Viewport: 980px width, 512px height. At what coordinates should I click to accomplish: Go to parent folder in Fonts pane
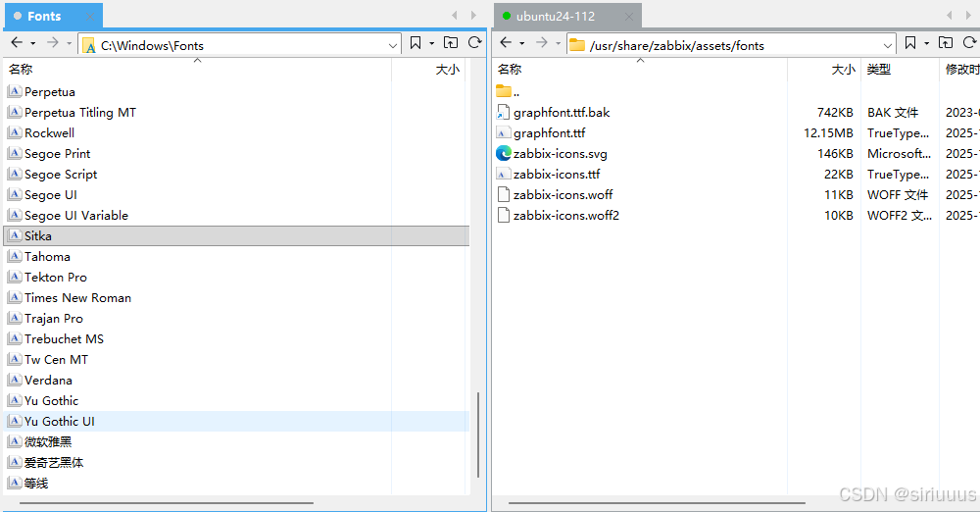coord(451,42)
